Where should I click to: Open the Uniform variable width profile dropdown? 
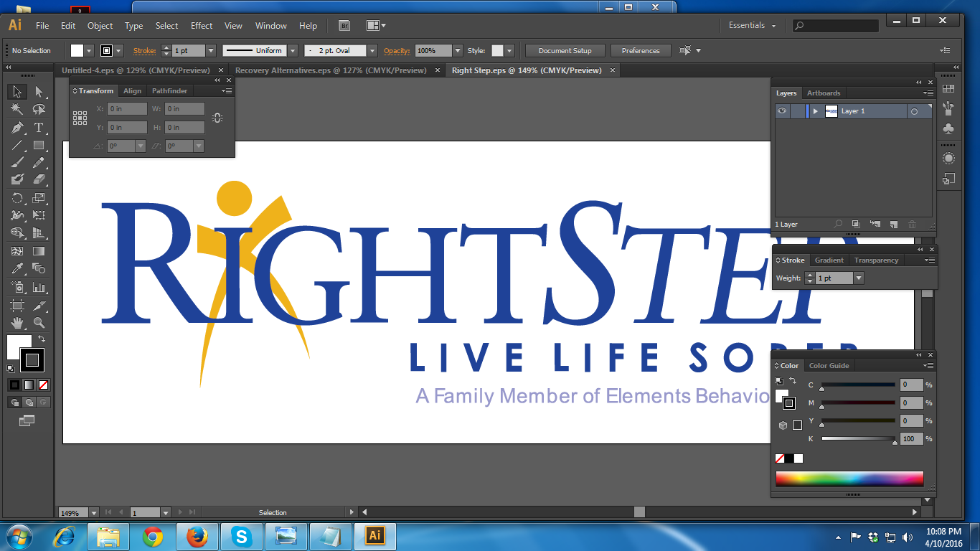(x=293, y=51)
